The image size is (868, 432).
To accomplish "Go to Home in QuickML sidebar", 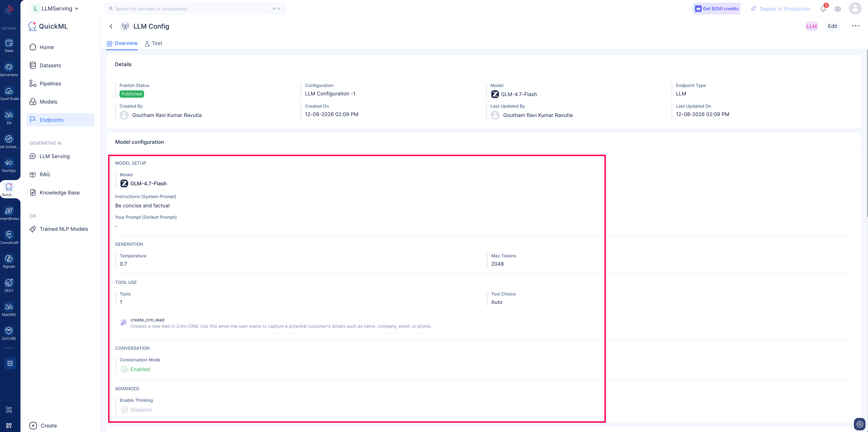I will [x=60, y=47].
